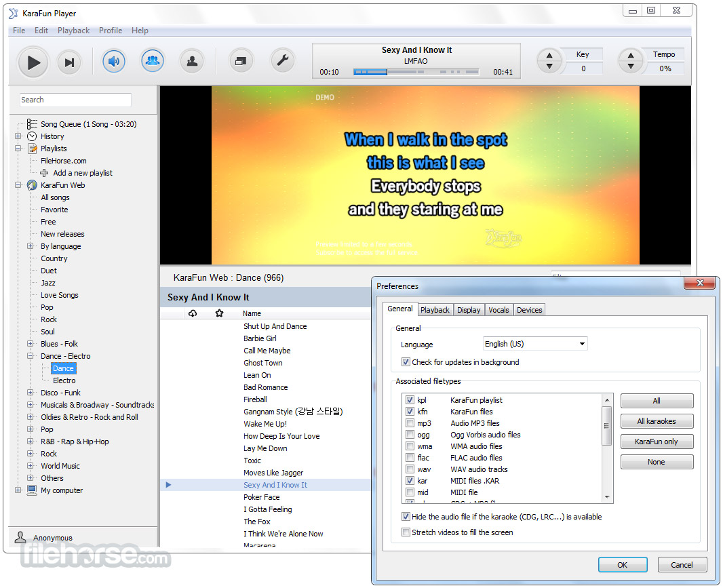Raise the Key with up arrow

coord(549,56)
